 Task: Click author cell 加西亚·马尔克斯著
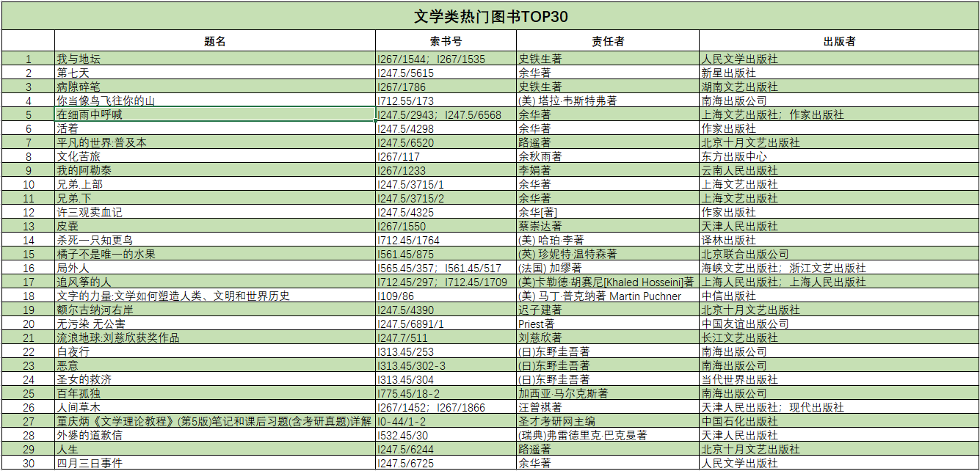coord(608,394)
